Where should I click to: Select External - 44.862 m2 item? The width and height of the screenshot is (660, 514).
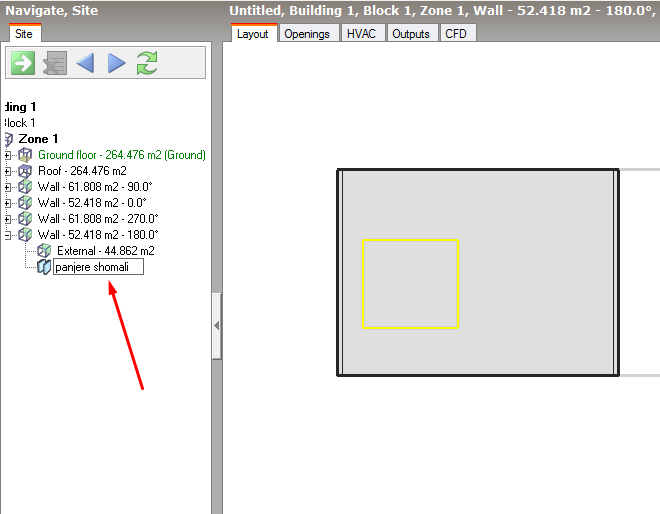[x=106, y=251]
